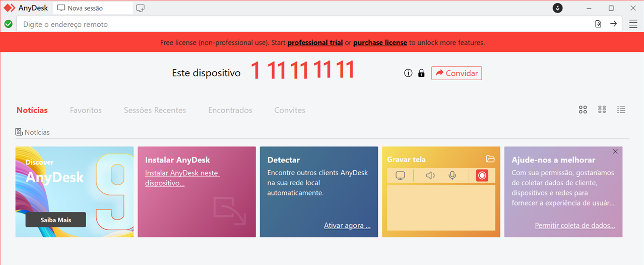Switch to large tiles view

(583, 110)
